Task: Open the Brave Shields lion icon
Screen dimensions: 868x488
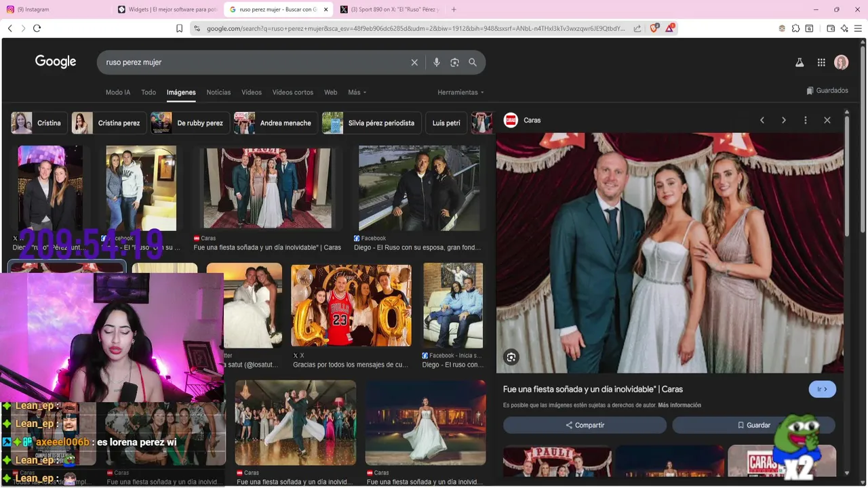Action: tap(654, 28)
